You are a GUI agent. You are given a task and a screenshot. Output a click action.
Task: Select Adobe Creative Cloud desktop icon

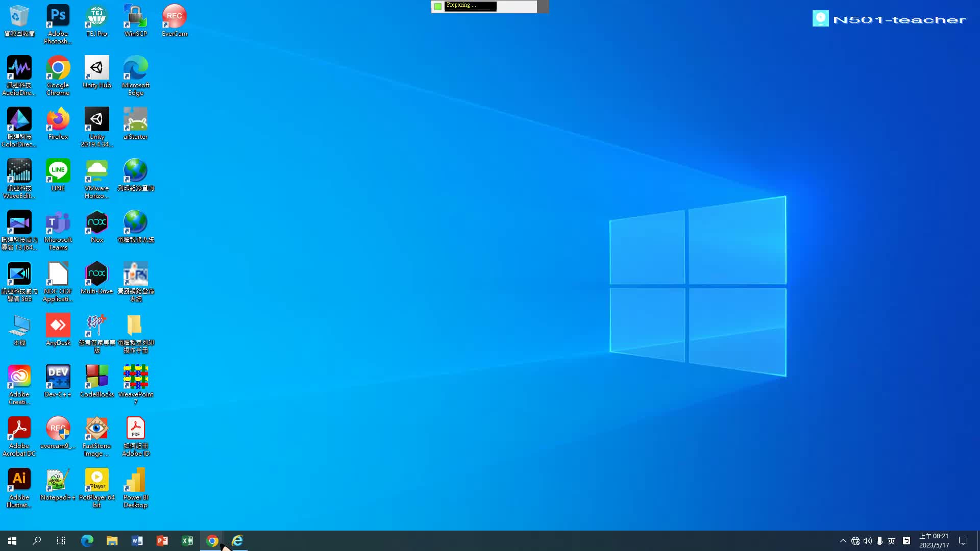point(19,385)
